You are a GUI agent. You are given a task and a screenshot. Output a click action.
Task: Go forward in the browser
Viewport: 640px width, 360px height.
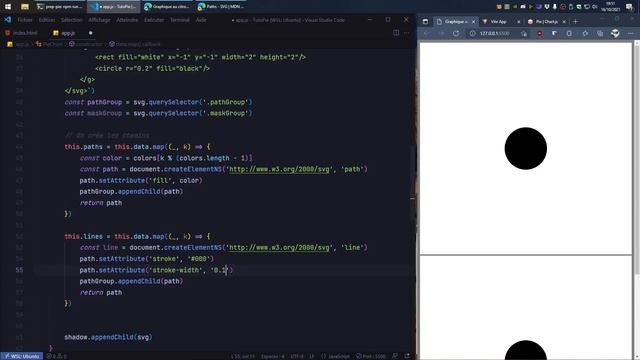(441, 33)
